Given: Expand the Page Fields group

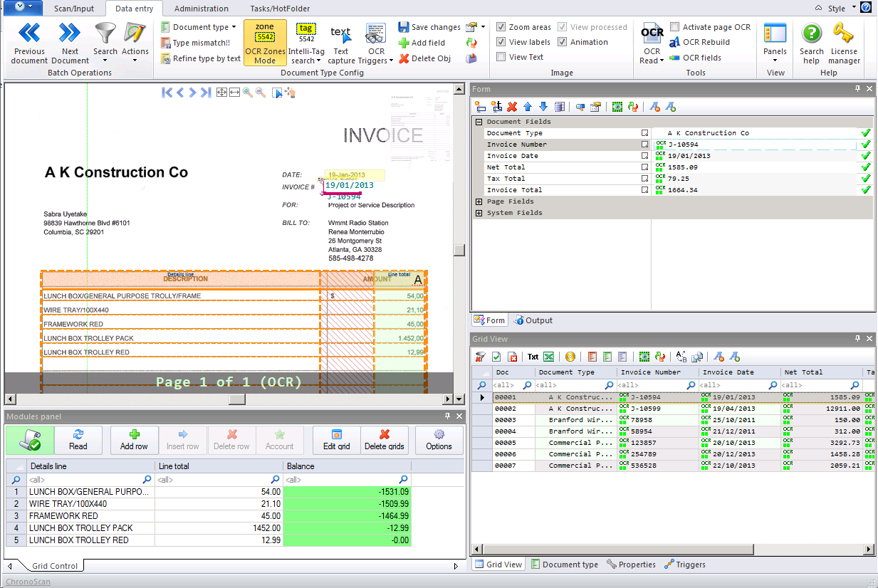Looking at the screenshot, I should pyautogui.click(x=479, y=201).
